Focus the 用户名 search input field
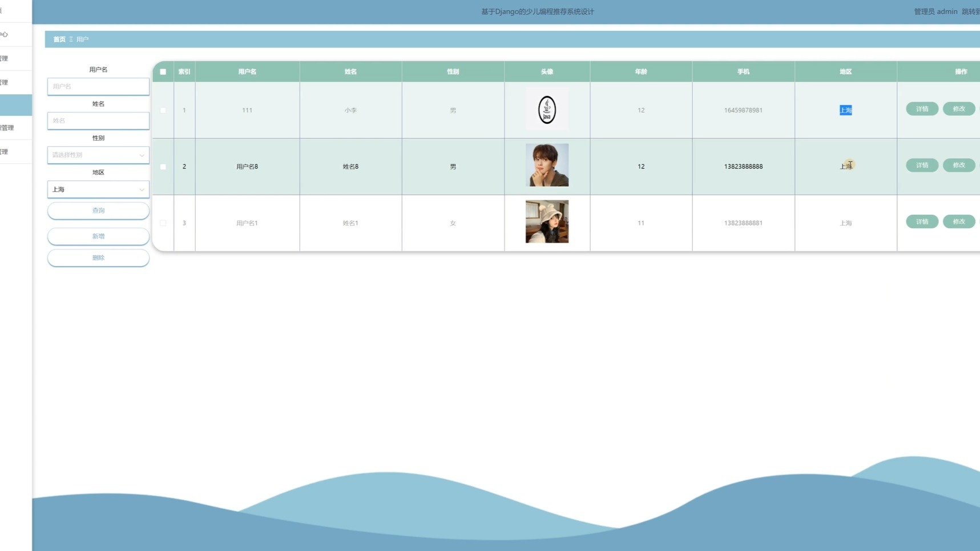The width and height of the screenshot is (980, 551). click(98, 86)
